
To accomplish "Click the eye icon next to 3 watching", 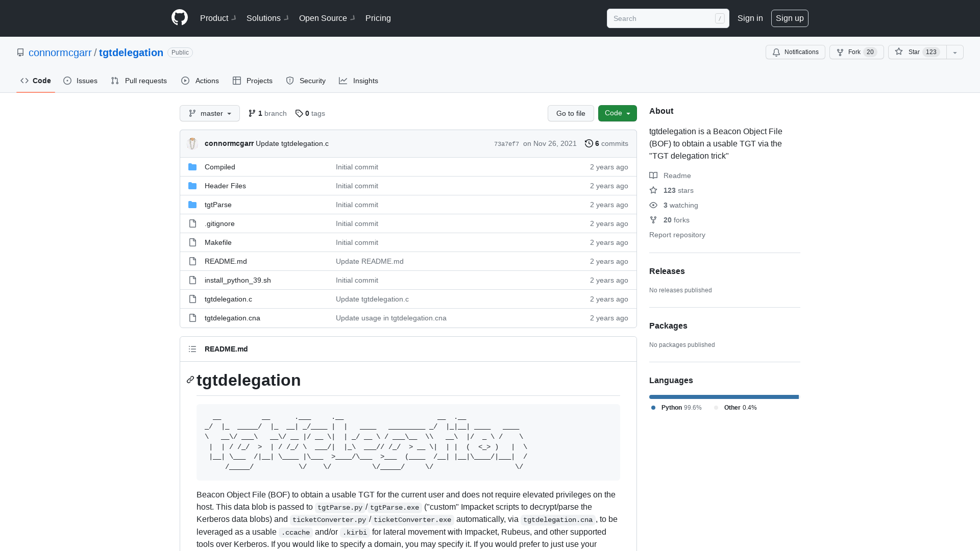I will [653, 205].
